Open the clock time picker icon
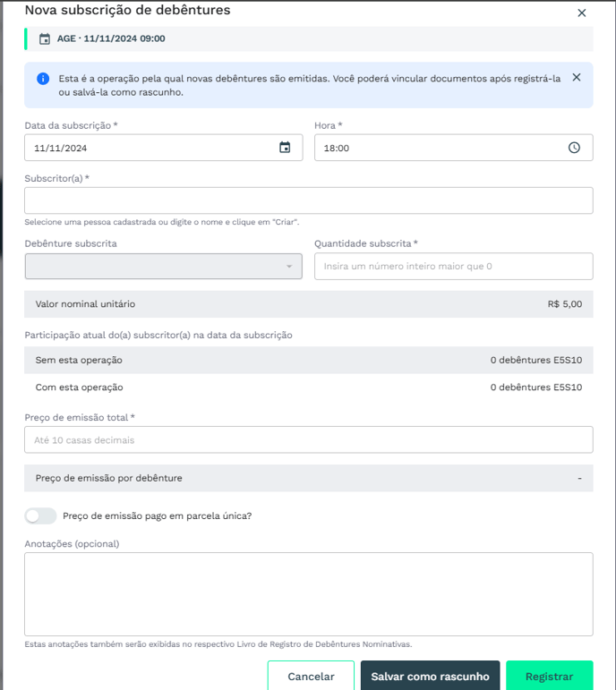The height and width of the screenshot is (690, 616). tap(574, 148)
